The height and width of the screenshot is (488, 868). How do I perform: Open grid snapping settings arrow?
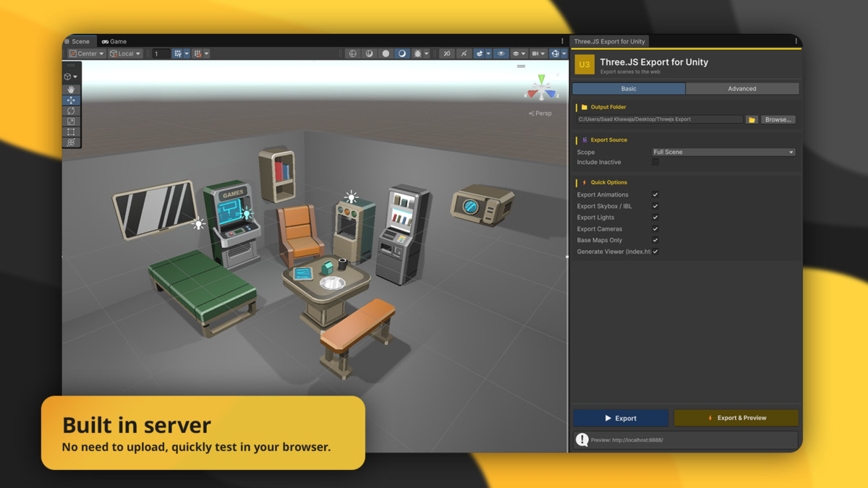(187, 53)
